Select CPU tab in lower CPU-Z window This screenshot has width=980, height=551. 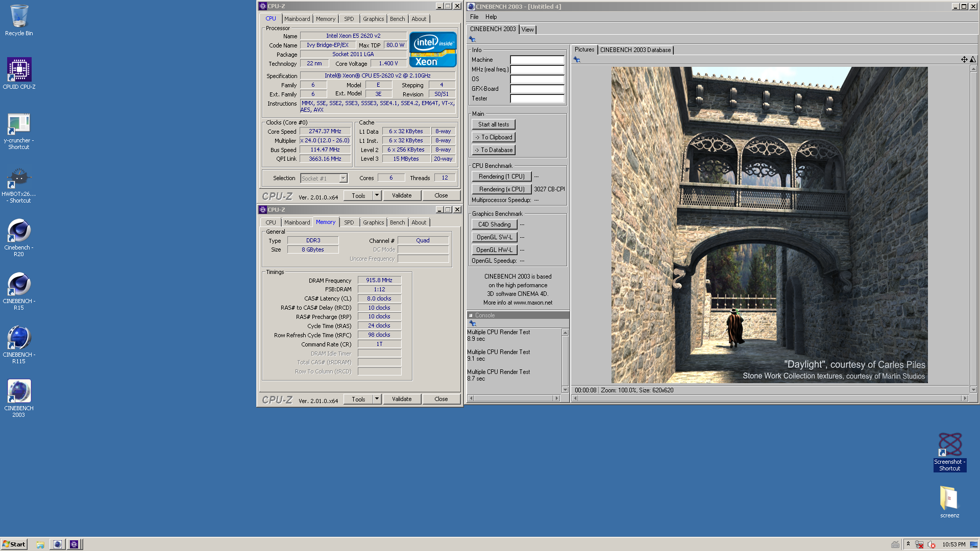coord(271,222)
